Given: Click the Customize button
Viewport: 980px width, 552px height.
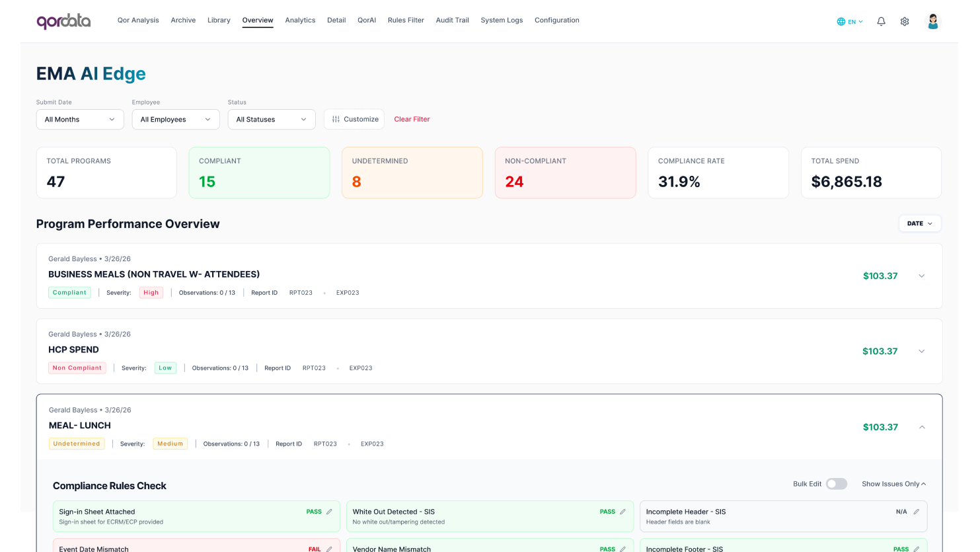Looking at the screenshot, I should [354, 120].
